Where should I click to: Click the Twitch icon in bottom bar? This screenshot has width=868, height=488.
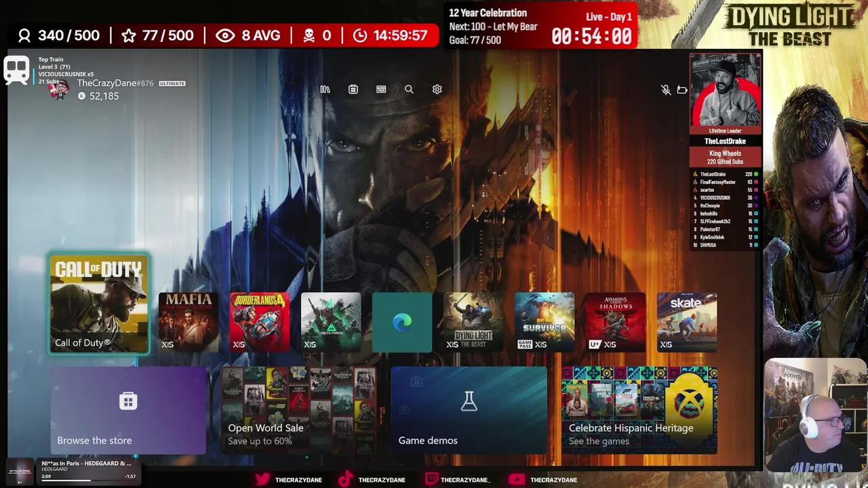431,480
